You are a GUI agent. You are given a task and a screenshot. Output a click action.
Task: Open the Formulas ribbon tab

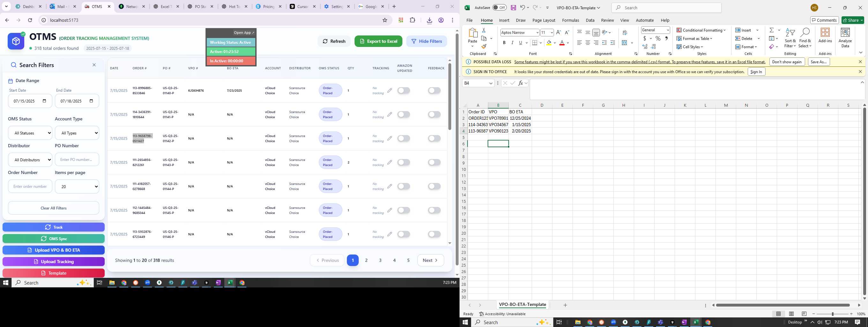[571, 20]
